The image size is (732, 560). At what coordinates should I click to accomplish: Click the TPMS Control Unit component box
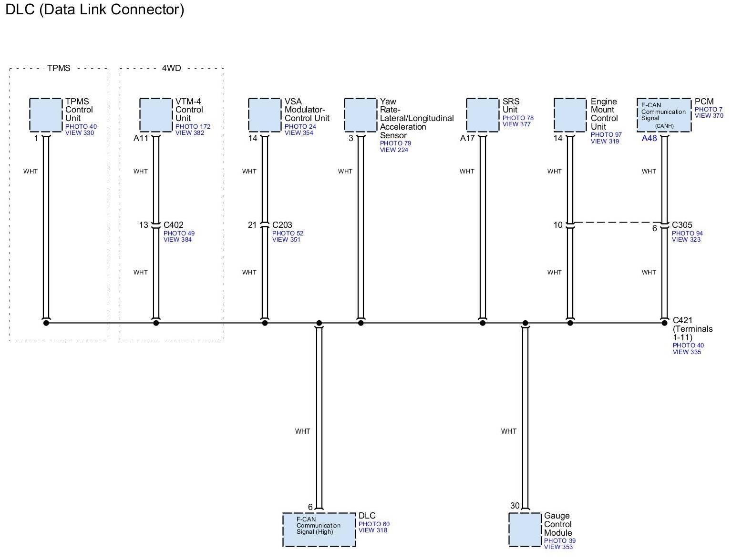(46, 115)
